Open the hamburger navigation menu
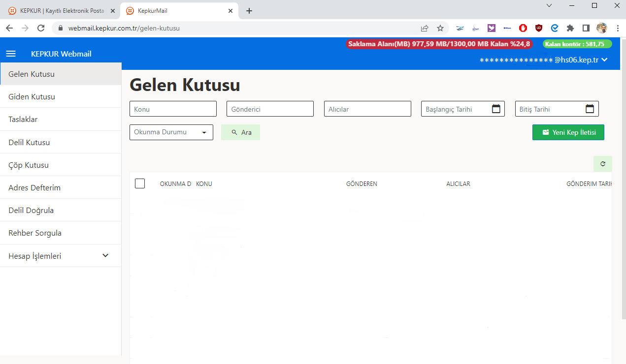626x364 pixels. [11, 54]
